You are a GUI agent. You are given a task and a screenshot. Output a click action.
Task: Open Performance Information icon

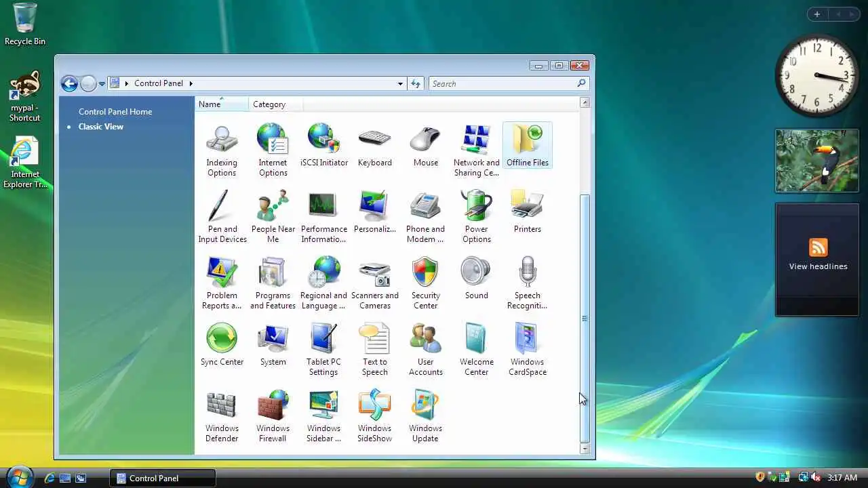pyautogui.click(x=323, y=217)
